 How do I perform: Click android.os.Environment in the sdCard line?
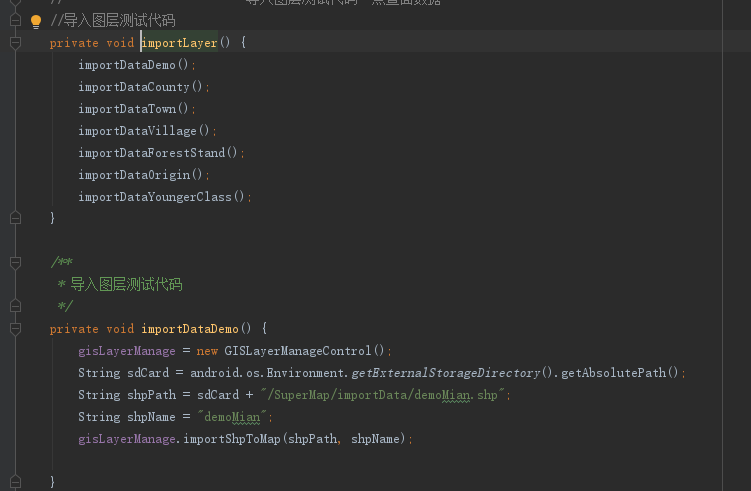coord(267,373)
